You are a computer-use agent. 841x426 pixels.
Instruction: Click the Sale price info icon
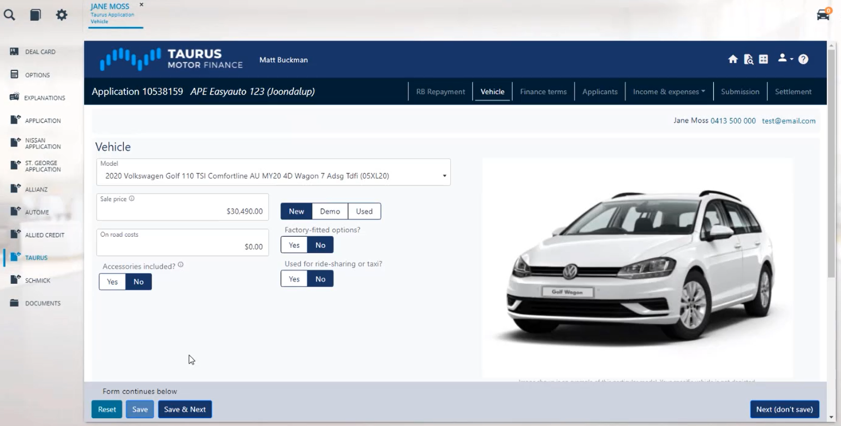coord(131,199)
